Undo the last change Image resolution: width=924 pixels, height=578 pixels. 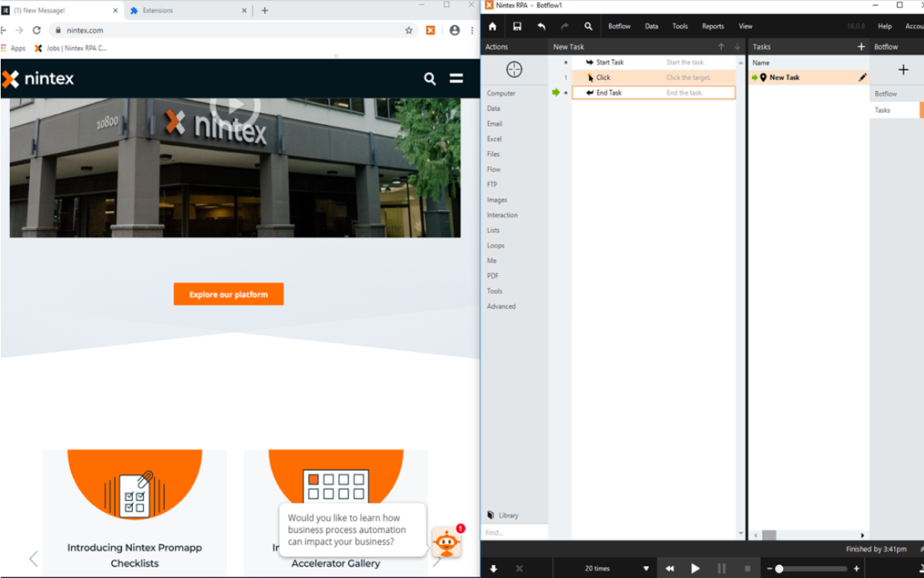pyautogui.click(x=541, y=26)
